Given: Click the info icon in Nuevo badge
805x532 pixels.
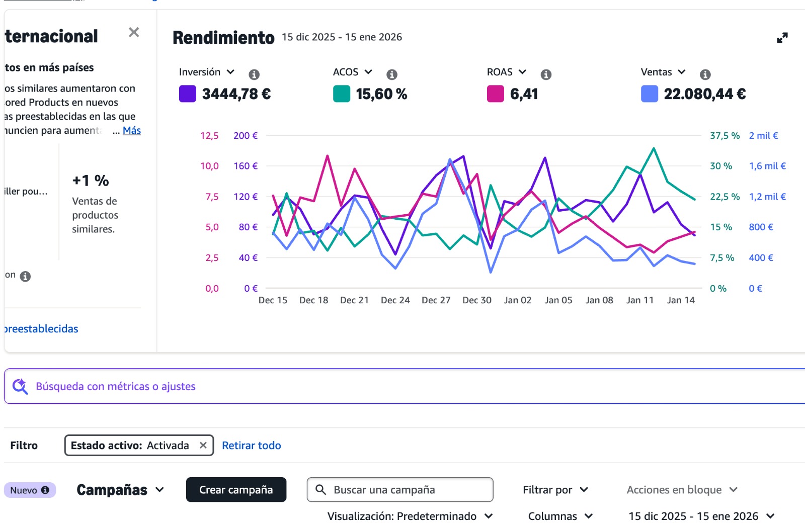Looking at the screenshot, I should point(45,490).
